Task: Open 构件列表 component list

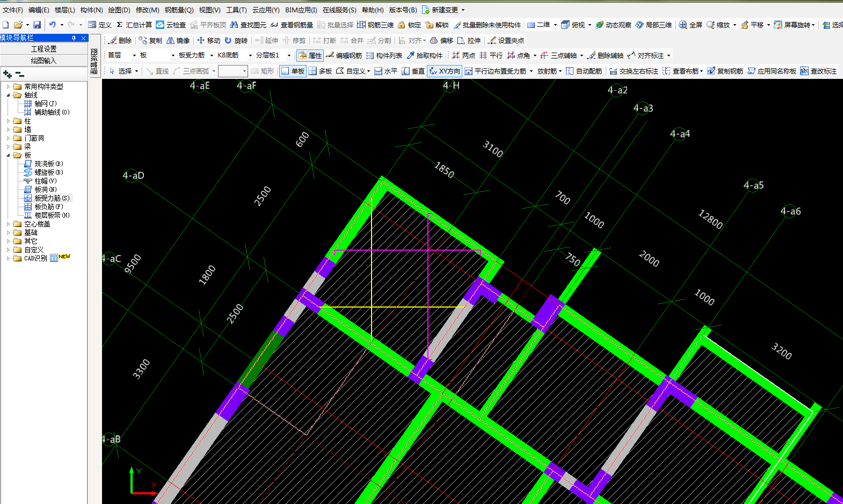Action: tap(384, 55)
